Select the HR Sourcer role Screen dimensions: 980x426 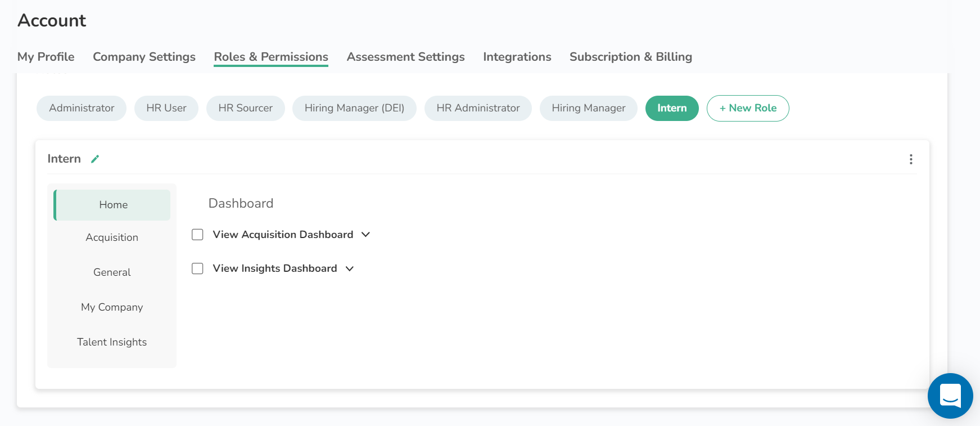click(x=245, y=108)
